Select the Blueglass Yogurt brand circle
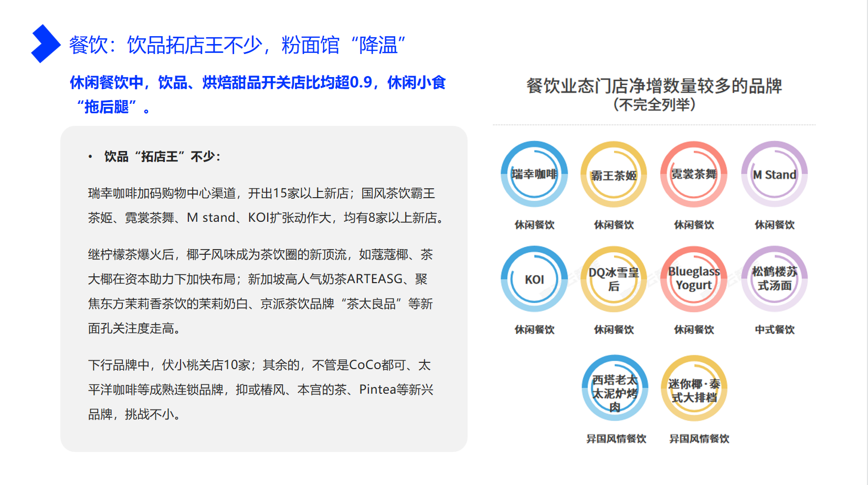Screen dimensions: 868x485 coord(694,279)
